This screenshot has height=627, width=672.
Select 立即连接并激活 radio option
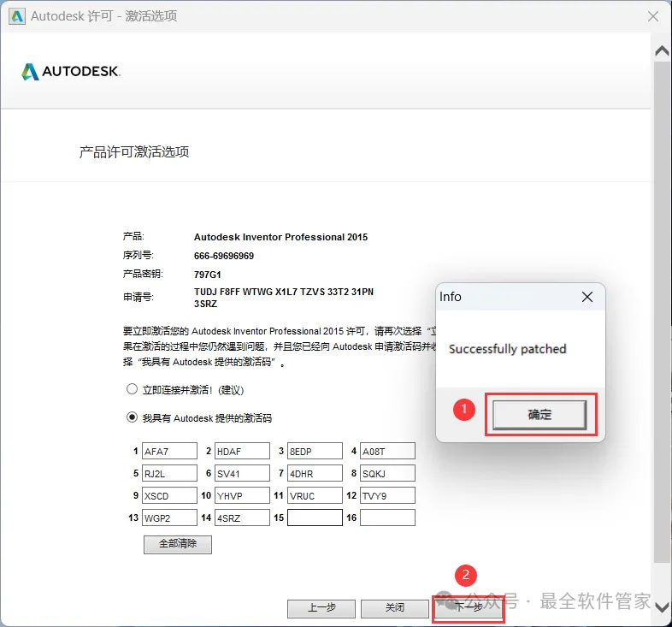pyautogui.click(x=132, y=389)
